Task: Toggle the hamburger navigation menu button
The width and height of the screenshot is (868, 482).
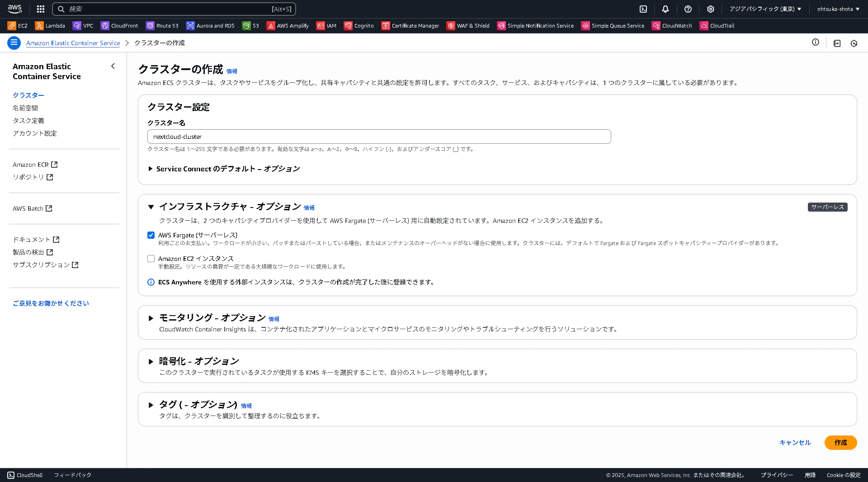Action: point(14,43)
